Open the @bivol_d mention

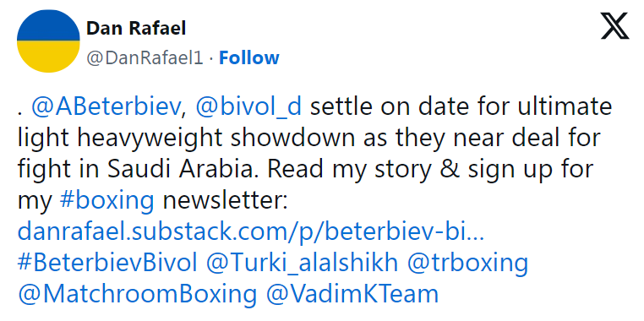[x=248, y=106]
